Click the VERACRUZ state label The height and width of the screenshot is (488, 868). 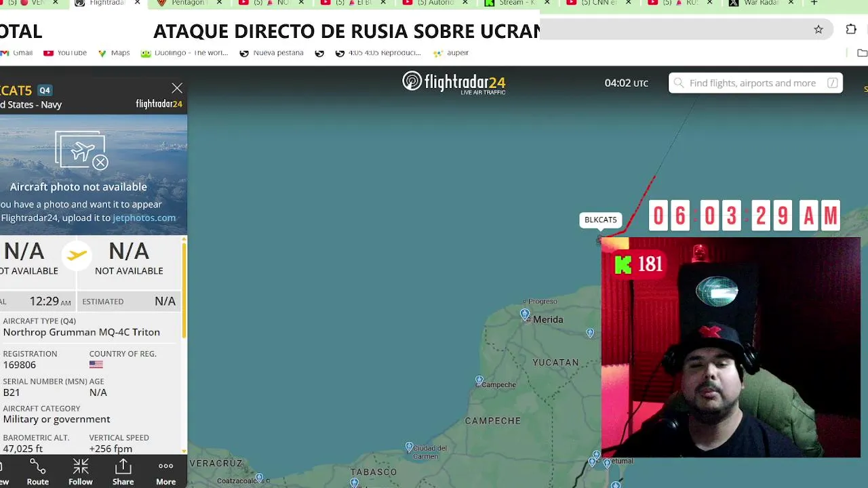(216, 463)
